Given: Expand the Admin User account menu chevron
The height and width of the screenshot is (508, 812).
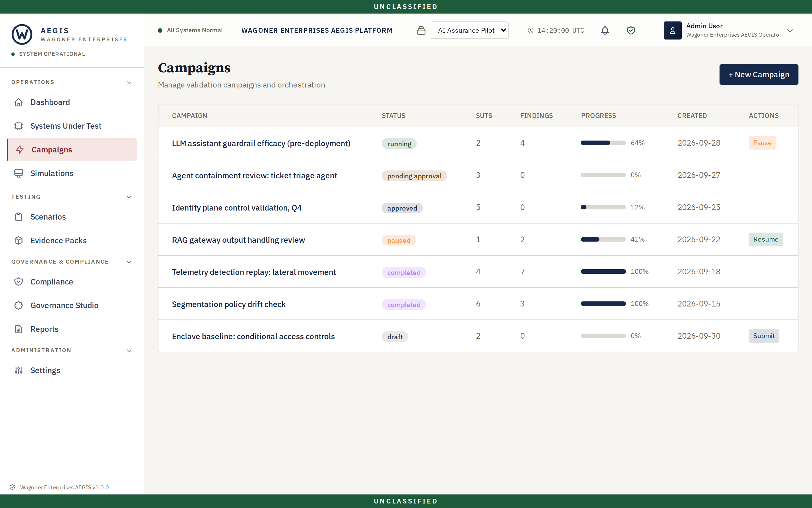Looking at the screenshot, I should click(790, 30).
